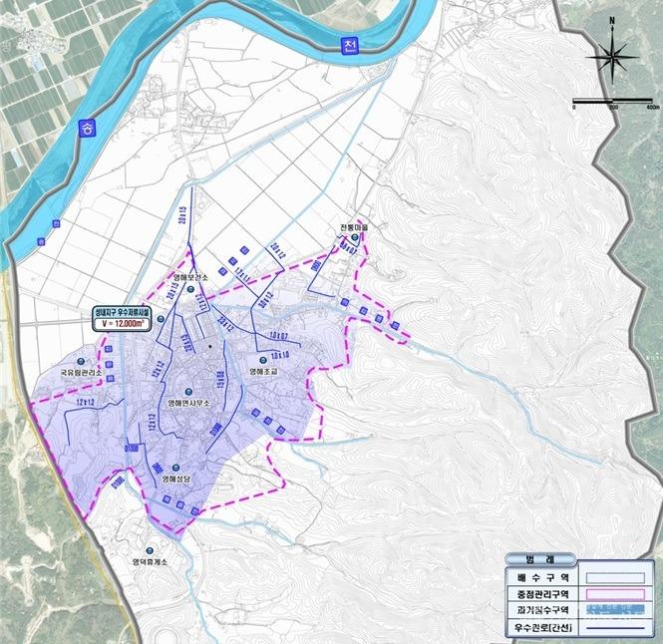Click the 영해면사무소 marker icon
Image resolution: width=663 pixels, height=644 pixels.
[x=186, y=391]
